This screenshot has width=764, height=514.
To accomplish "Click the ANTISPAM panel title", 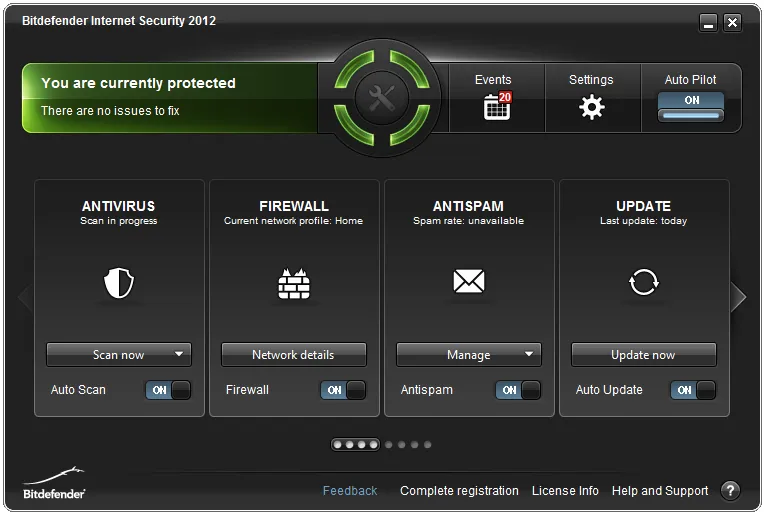I will (468, 206).
